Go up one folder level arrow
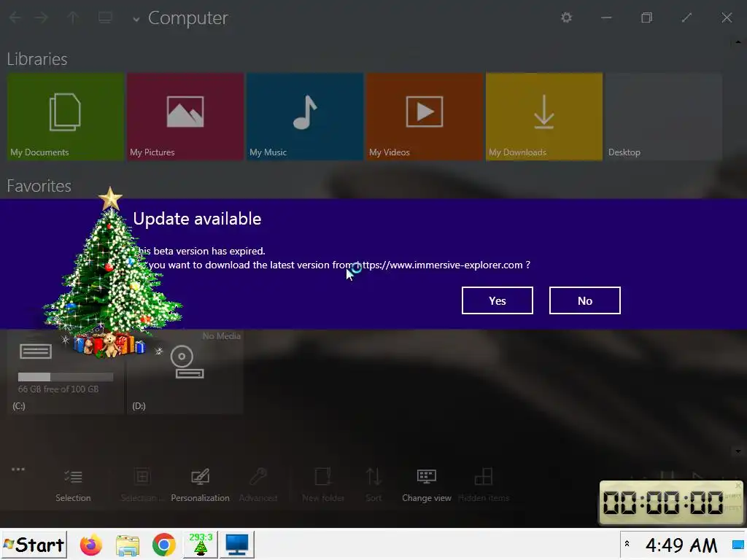The image size is (747, 560). pyautogui.click(x=73, y=18)
